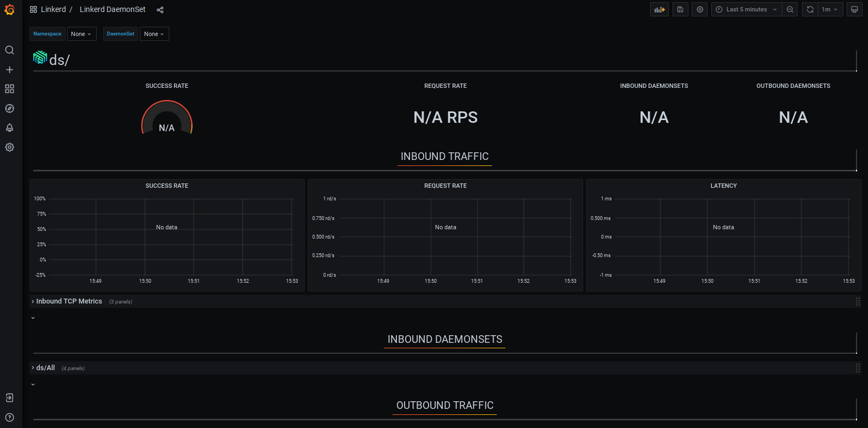Open the LATENCY graph panel title menu
Viewport: 868px width, 428px height.
pyautogui.click(x=724, y=186)
